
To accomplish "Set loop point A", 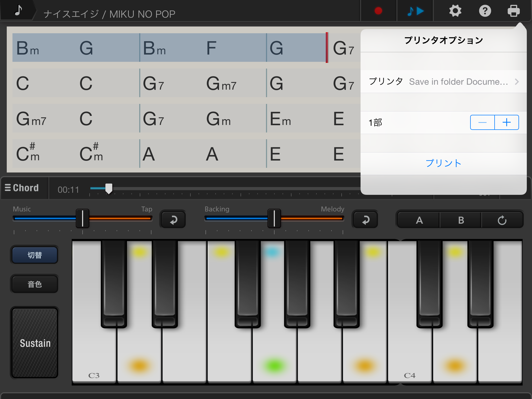I will 419,220.
